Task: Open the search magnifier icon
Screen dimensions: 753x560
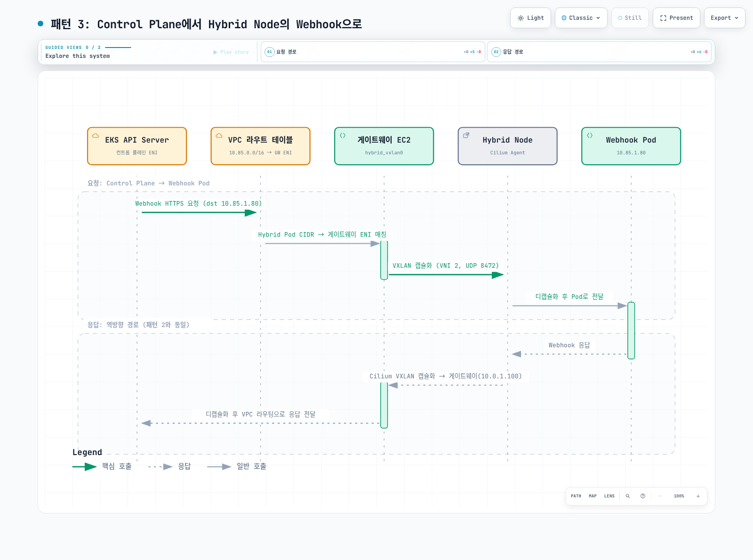Action: tap(628, 496)
